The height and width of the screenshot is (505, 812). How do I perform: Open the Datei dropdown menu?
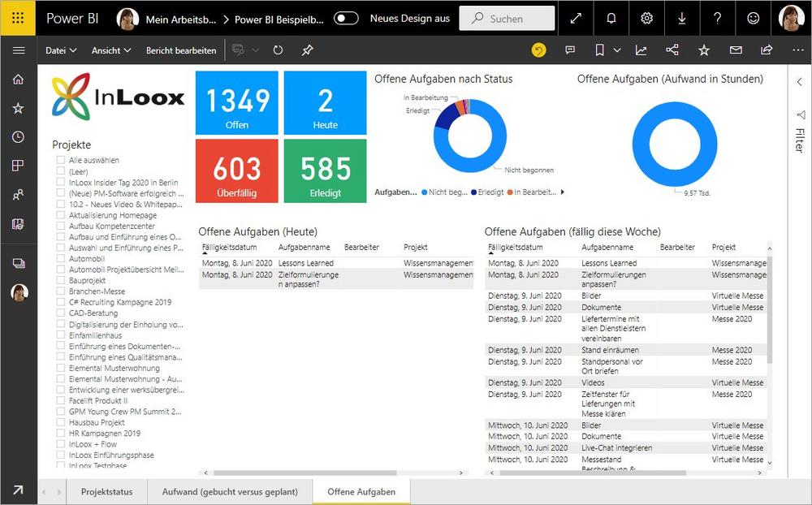point(61,50)
